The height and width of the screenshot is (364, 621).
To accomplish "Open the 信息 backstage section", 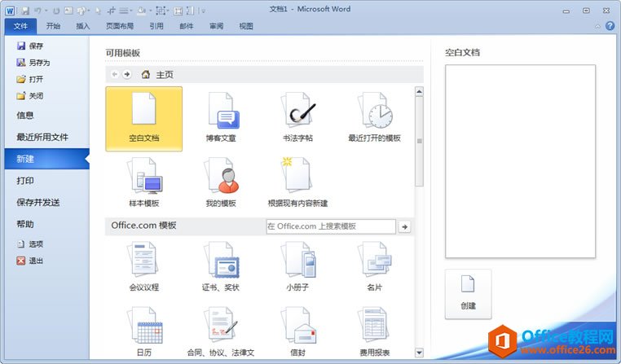I will (25, 115).
